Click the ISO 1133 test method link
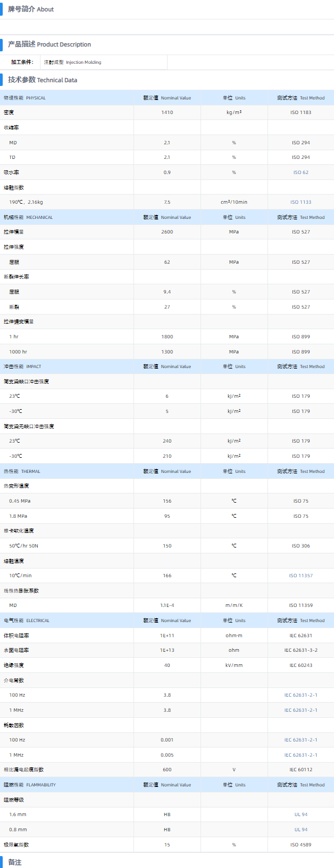The width and height of the screenshot is (334, 868). (300, 202)
